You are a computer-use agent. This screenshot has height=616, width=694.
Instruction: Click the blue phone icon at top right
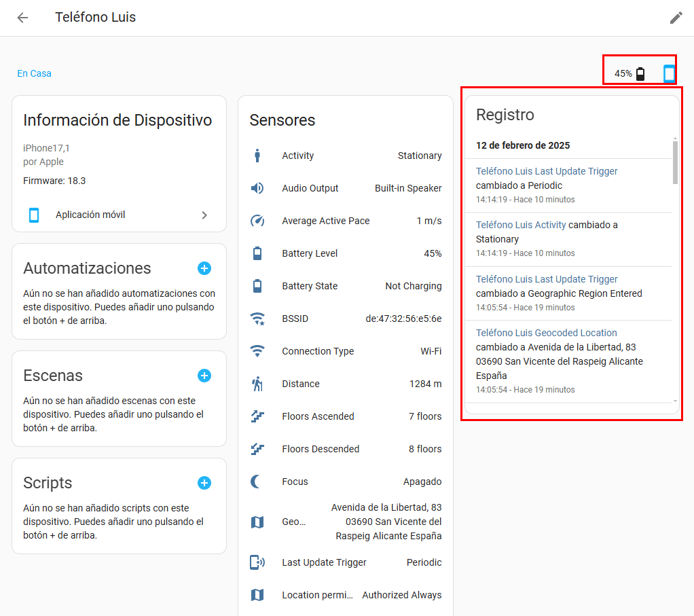point(670,73)
